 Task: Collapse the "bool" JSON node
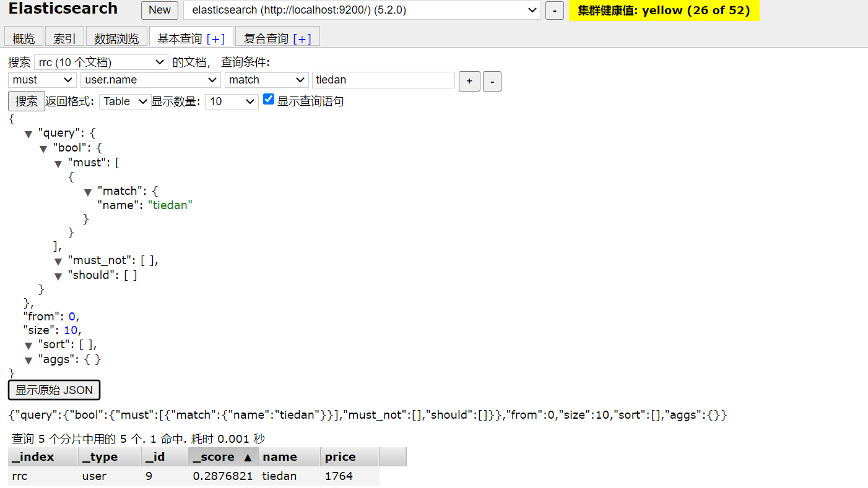click(43, 148)
